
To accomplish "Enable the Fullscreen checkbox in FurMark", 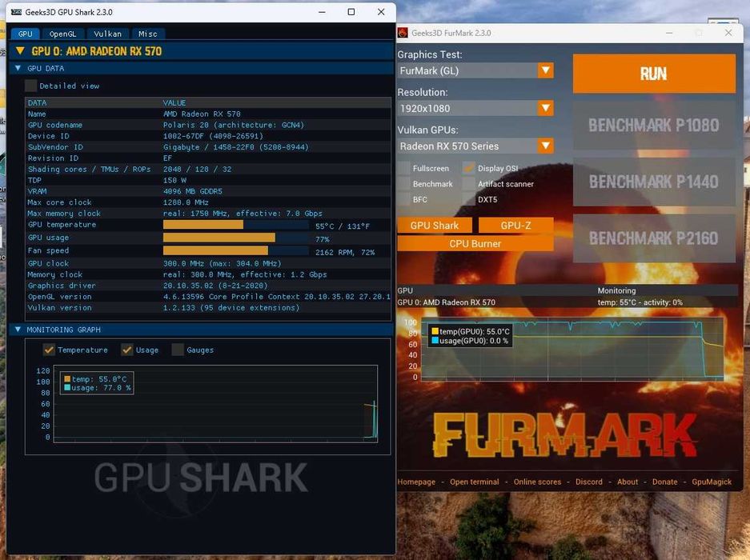I will coord(404,168).
